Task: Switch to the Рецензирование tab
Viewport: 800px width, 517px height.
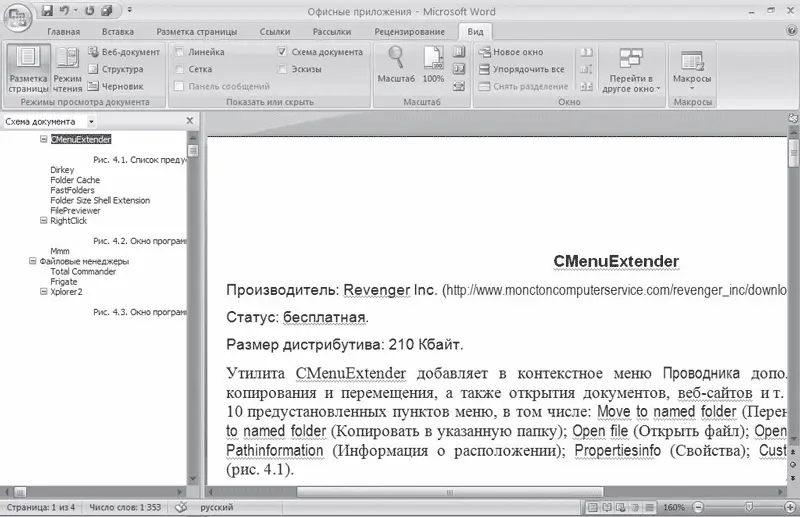Action: pos(409,32)
